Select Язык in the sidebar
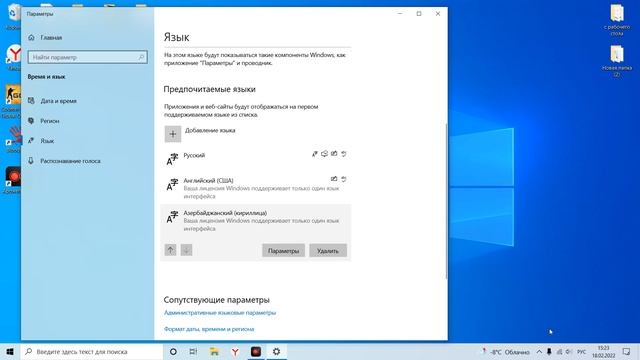The image size is (640, 360). click(x=47, y=141)
